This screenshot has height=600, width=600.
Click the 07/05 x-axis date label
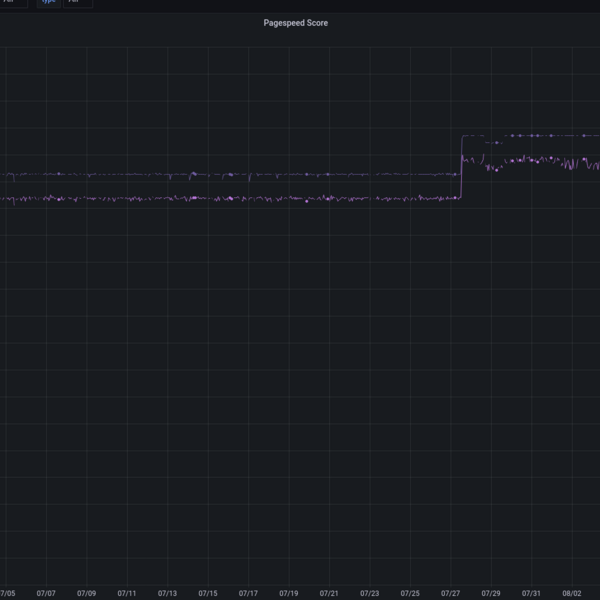(7, 593)
